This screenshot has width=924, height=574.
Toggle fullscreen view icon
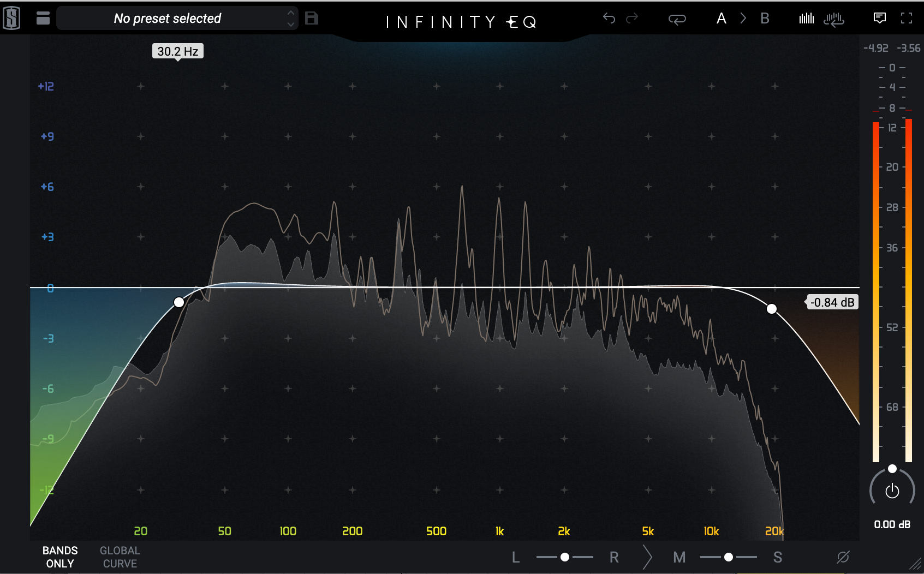tap(907, 18)
